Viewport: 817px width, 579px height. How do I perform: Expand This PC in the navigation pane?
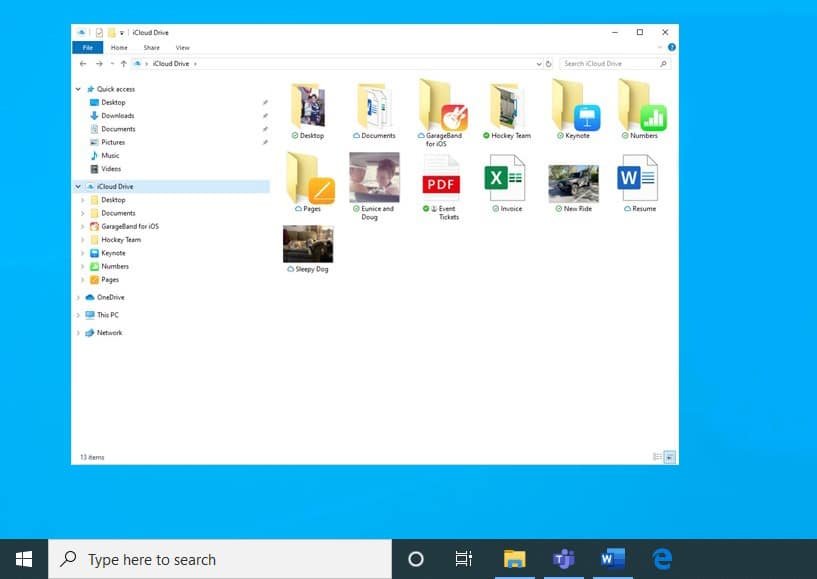(x=77, y=314)
